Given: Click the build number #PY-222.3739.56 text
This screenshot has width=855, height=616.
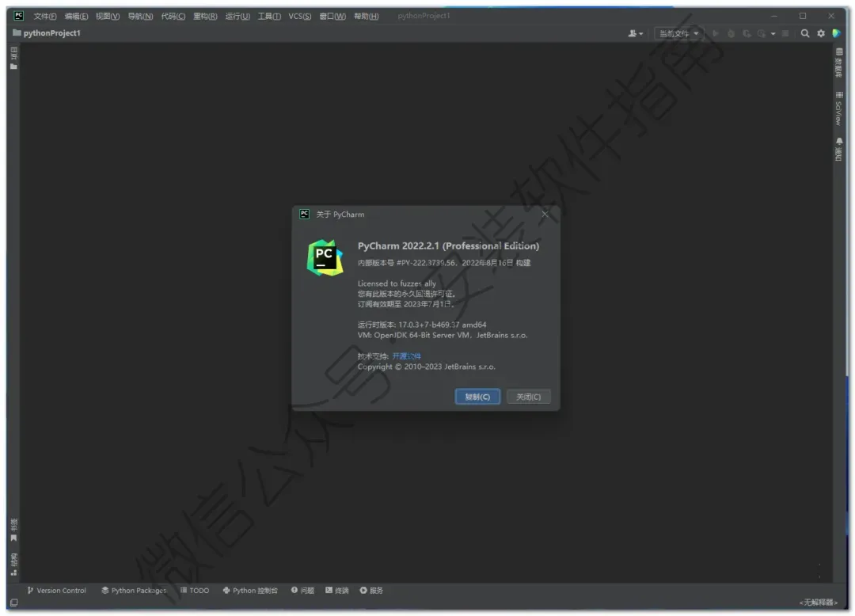Looking at the screenshot, I should pos(426,263).
